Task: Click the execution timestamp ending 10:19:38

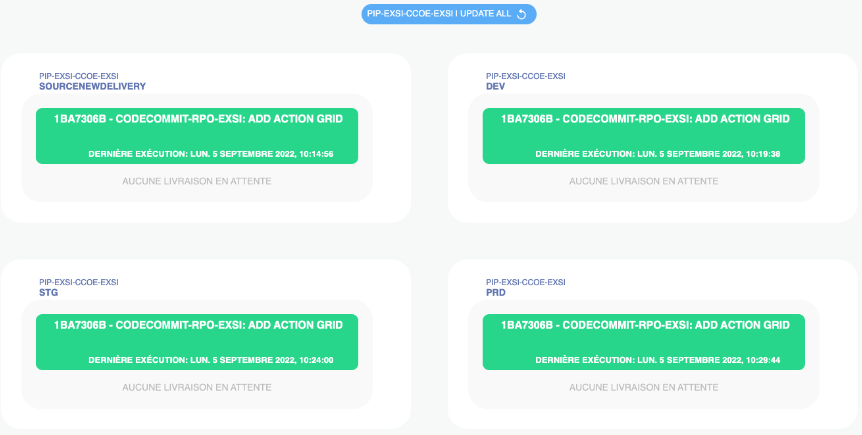Action: tap(658, 154)
